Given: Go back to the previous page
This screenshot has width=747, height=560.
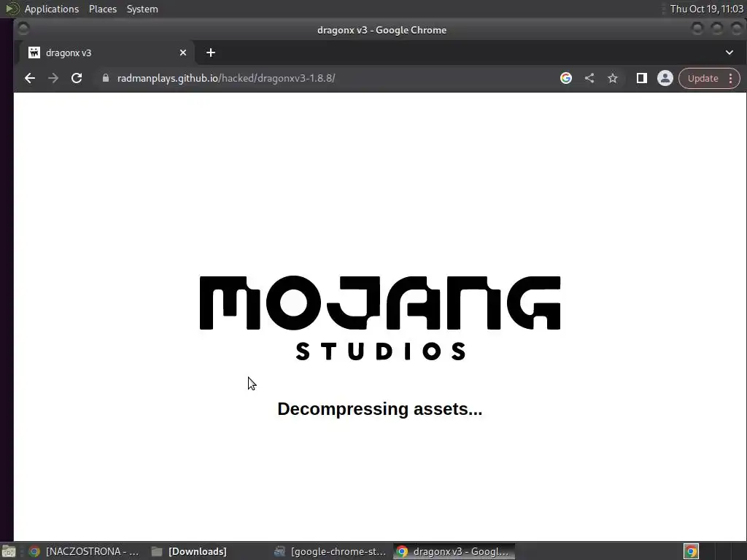Looking at the screenshot, I should tap(29, 78).
